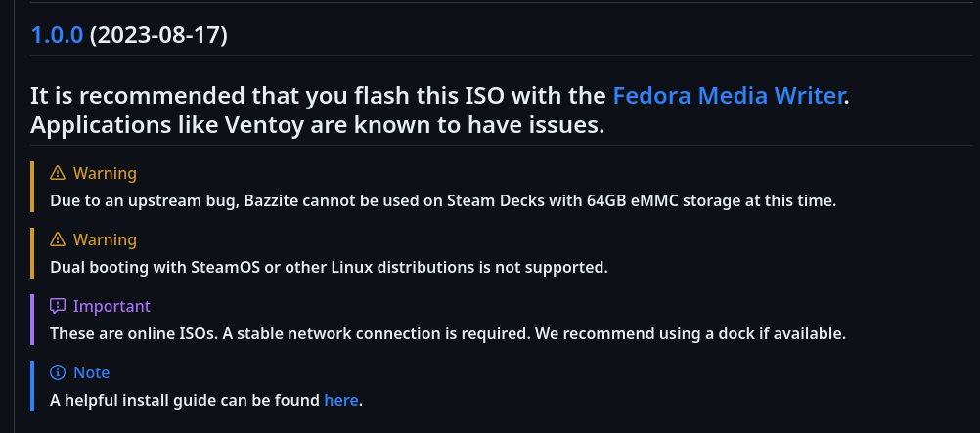Click the first Warning triangle icon

[x=58, y=174]
